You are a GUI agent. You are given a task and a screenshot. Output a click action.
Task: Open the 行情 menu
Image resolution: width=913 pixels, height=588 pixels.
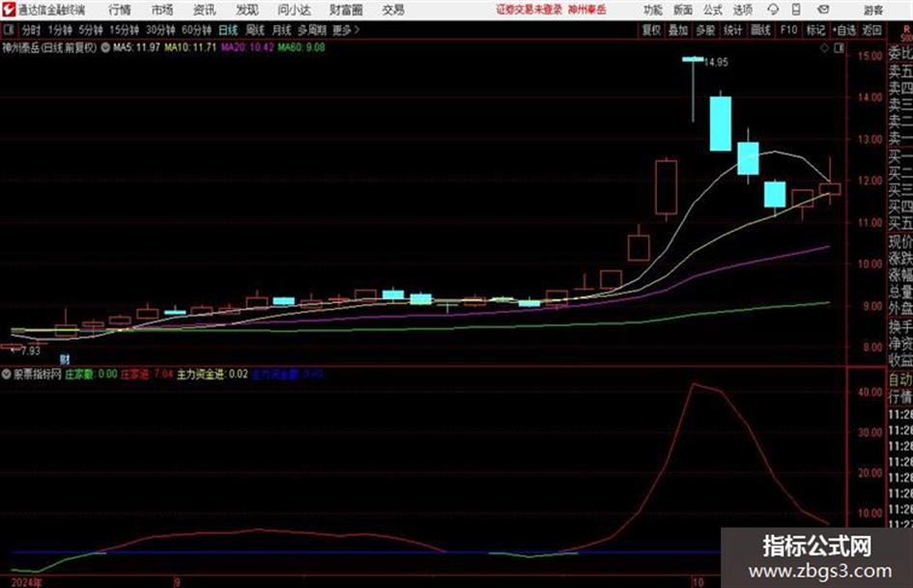pyautogui.click(x=120, y=10)
